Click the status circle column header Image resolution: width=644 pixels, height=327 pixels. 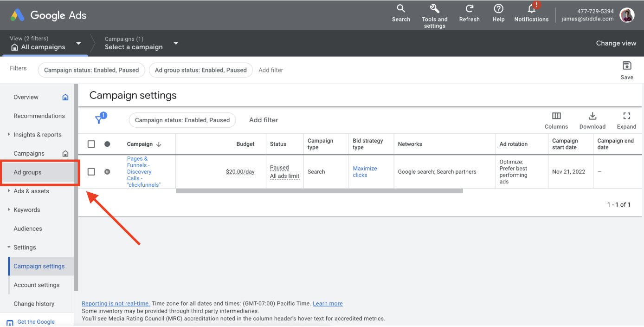107,144
